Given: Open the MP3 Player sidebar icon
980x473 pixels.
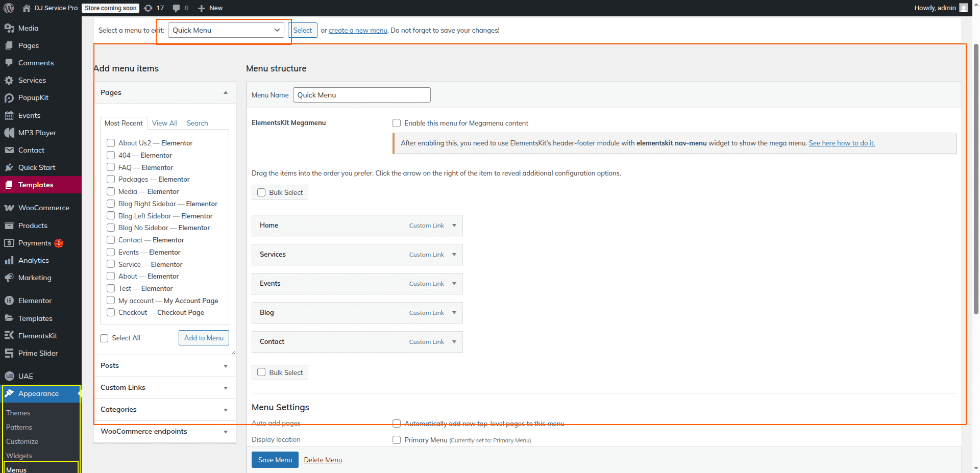Looking at the screenshot, I should [x=9, y=133].
